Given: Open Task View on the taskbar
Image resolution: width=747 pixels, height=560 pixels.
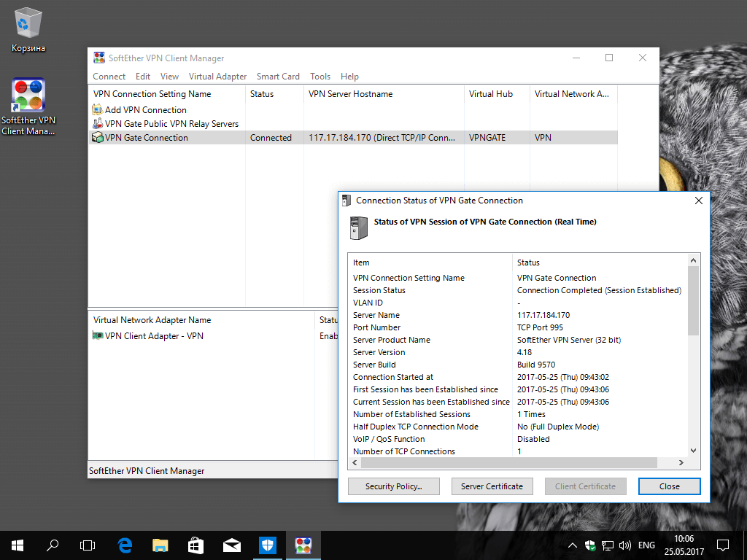Looking at the screenshot, I should [88, 545].
